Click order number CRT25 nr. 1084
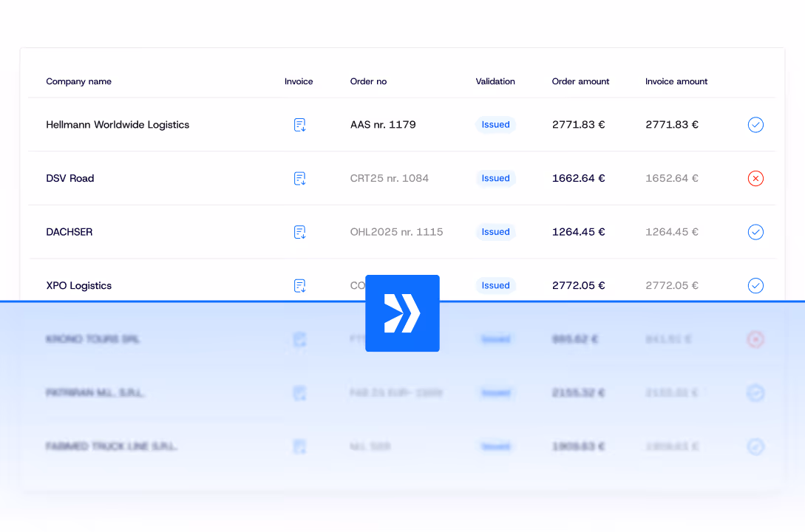Image resolution: width=805 pixels, height=532 pixels. [x=389, y=179]
